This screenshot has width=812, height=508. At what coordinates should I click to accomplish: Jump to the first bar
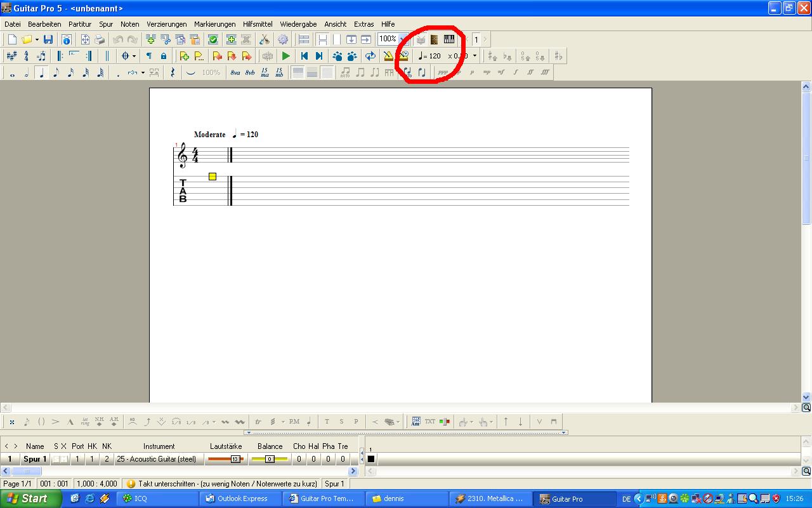click(304, 56)
